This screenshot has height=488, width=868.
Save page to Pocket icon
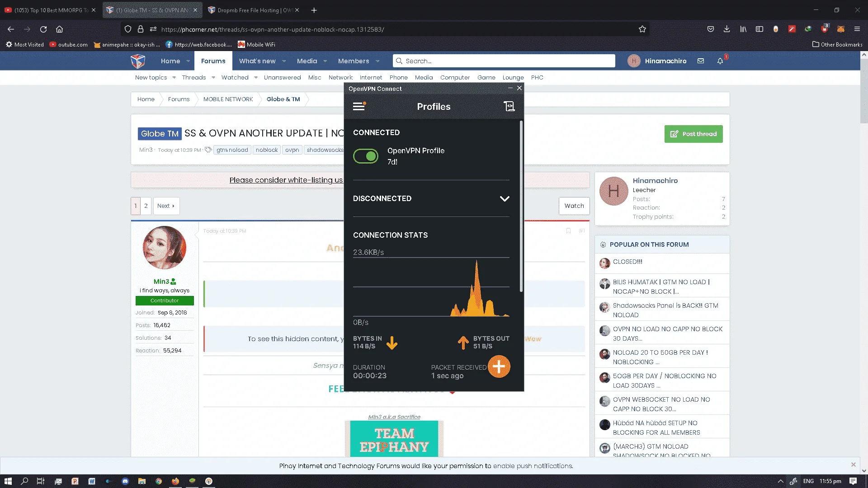pyautogui.click(x=711, y=29)
